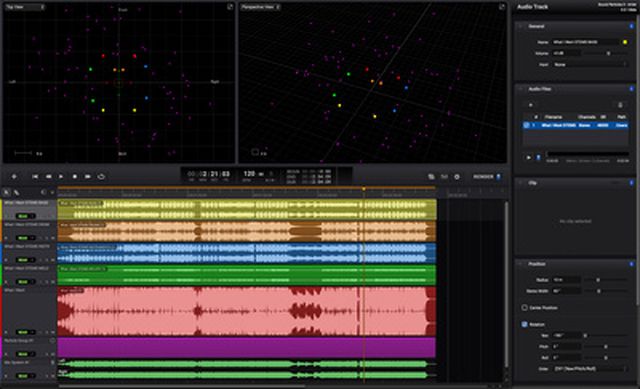Open the project settings gear icon
Screen dimensions: 640x389
[457, 177]
